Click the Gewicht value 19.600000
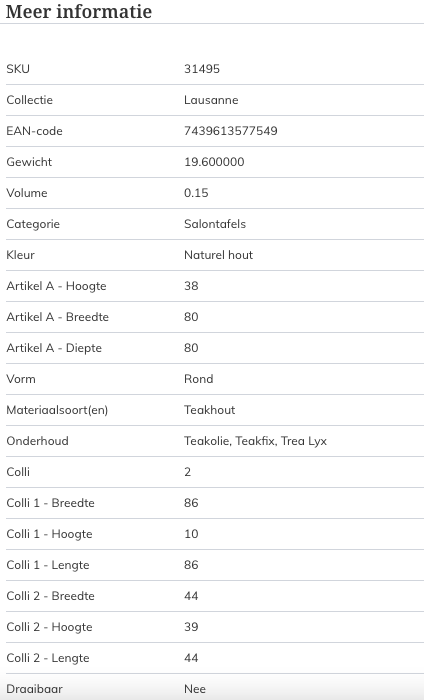Viewport: 424px width, 700px height. point(214,162)
